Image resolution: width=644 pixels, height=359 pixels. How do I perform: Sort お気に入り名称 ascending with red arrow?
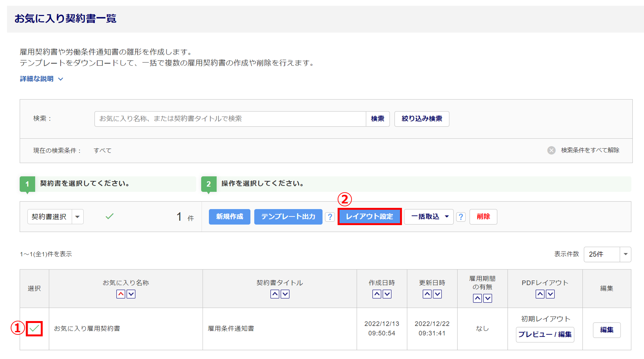pos(121,294)
